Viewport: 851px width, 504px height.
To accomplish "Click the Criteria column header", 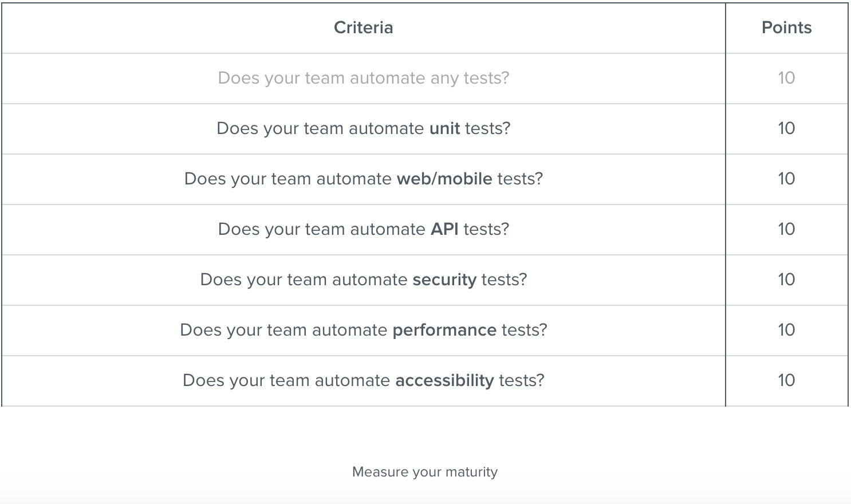I will [x=363, y=27].
